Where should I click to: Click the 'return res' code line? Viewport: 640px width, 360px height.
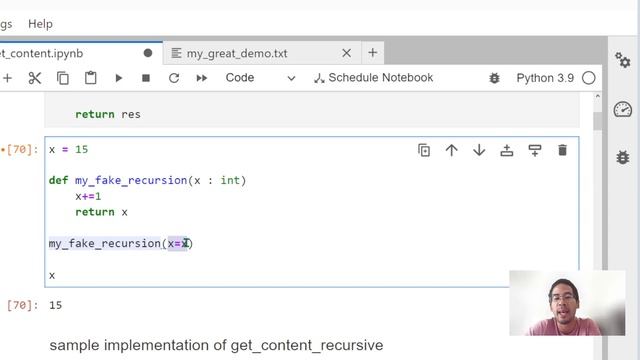coord(108,114)
